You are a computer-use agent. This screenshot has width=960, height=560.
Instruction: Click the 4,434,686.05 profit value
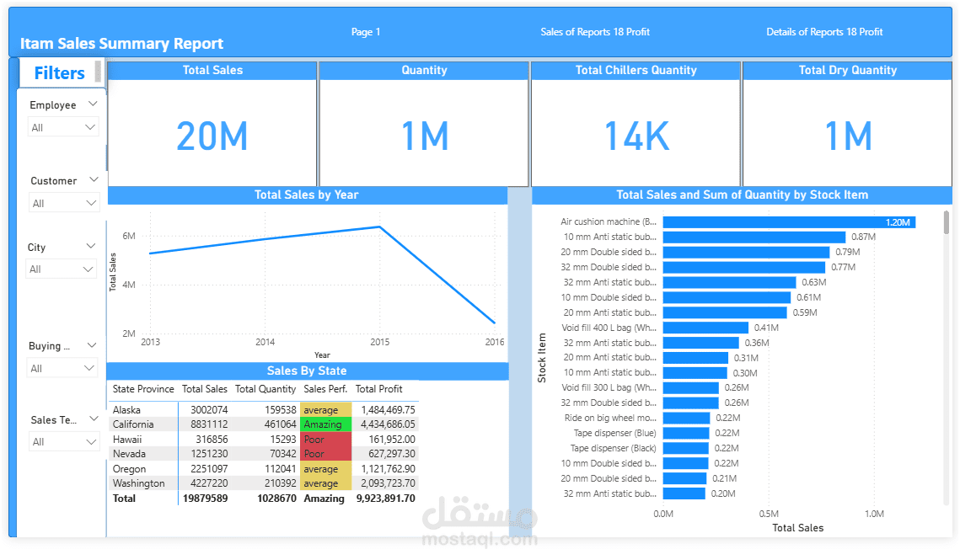388,424
